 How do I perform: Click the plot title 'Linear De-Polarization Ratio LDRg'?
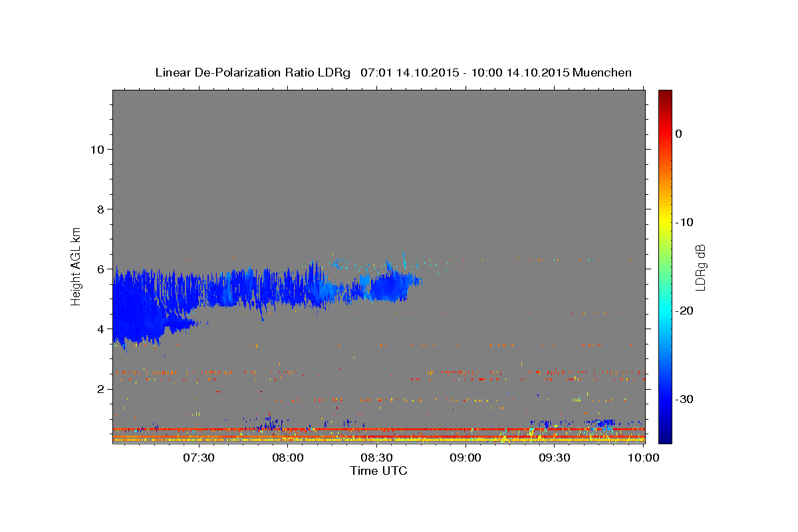click(x=253, y=72)
